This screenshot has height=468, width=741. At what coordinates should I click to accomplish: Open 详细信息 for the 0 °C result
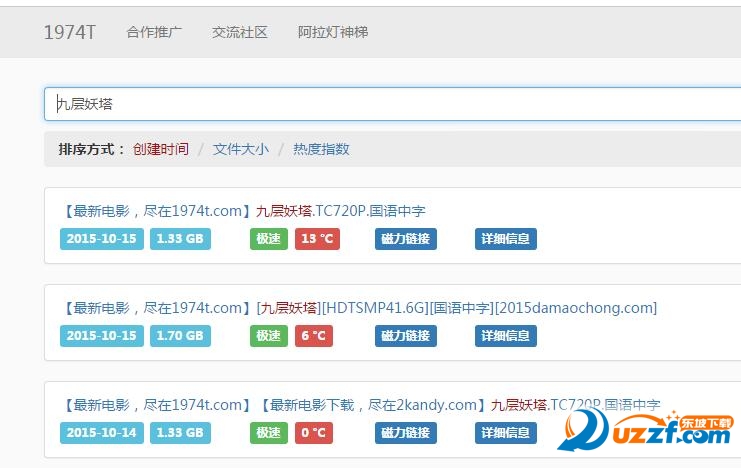click(506, 433)
